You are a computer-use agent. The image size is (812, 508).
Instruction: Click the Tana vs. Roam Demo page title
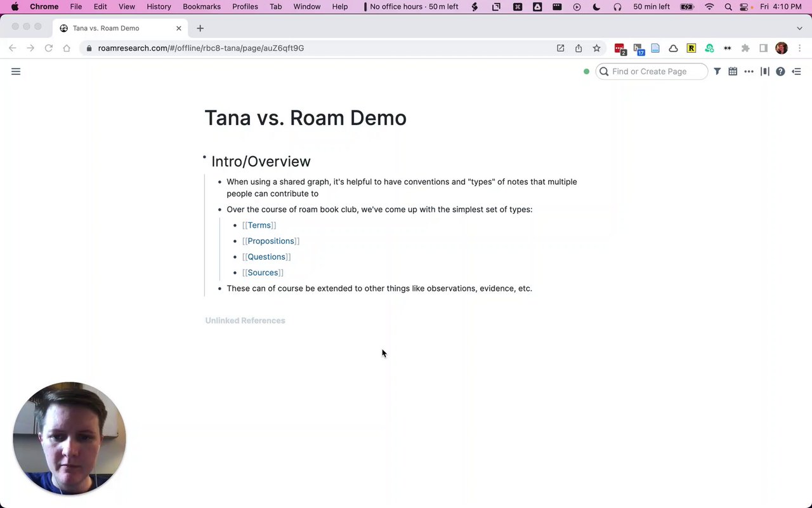[x=305, y=118]
